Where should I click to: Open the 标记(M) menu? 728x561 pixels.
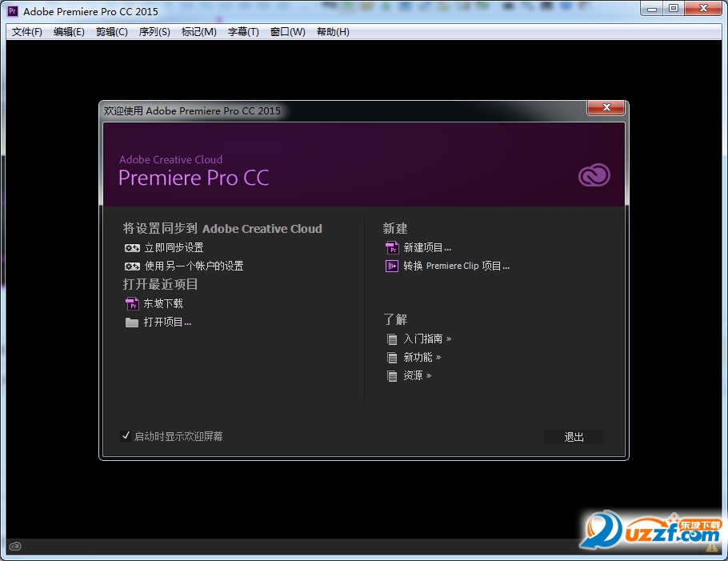point(198,31)
